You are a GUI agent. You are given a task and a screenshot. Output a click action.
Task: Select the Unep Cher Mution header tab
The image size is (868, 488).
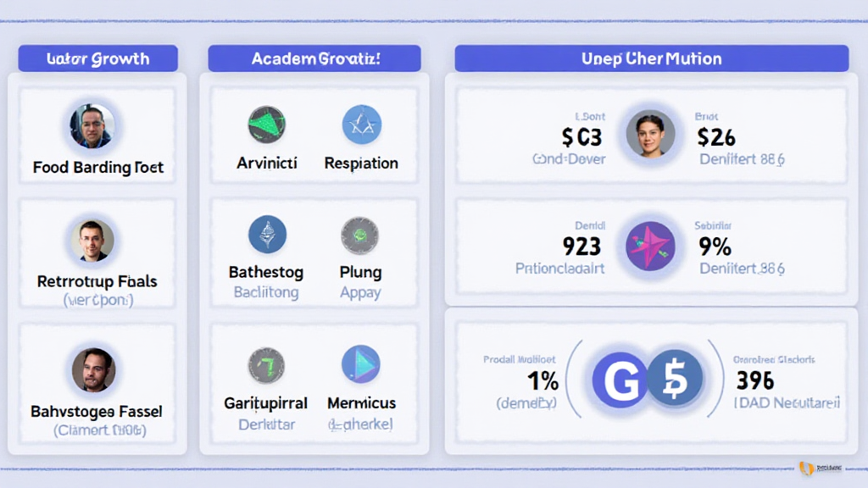pyautogui.click(x=651, y=58)
